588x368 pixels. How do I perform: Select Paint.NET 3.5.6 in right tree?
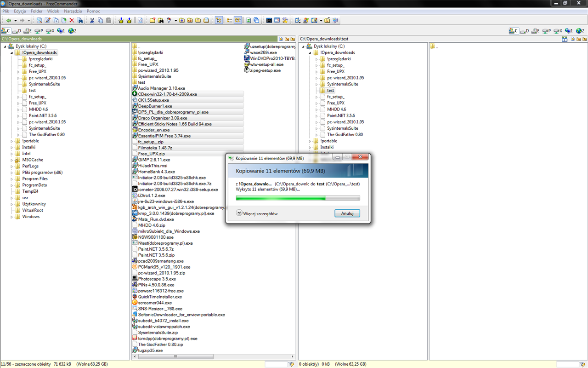[340, 116]
